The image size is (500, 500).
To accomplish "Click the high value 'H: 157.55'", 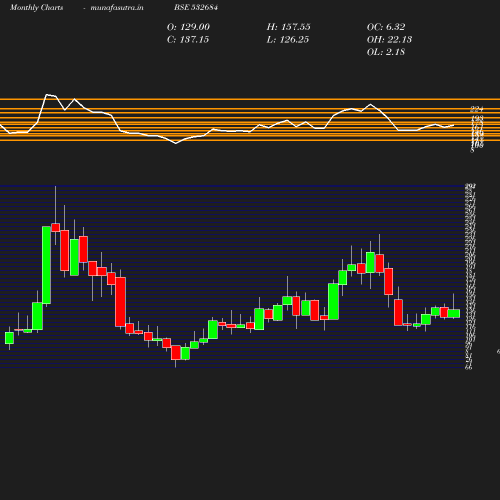I will (x=289, y=27).
